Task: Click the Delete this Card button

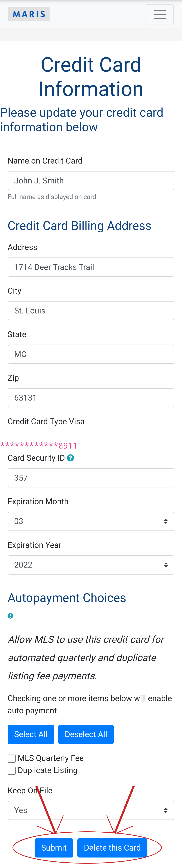Action: tap(112, 847)
